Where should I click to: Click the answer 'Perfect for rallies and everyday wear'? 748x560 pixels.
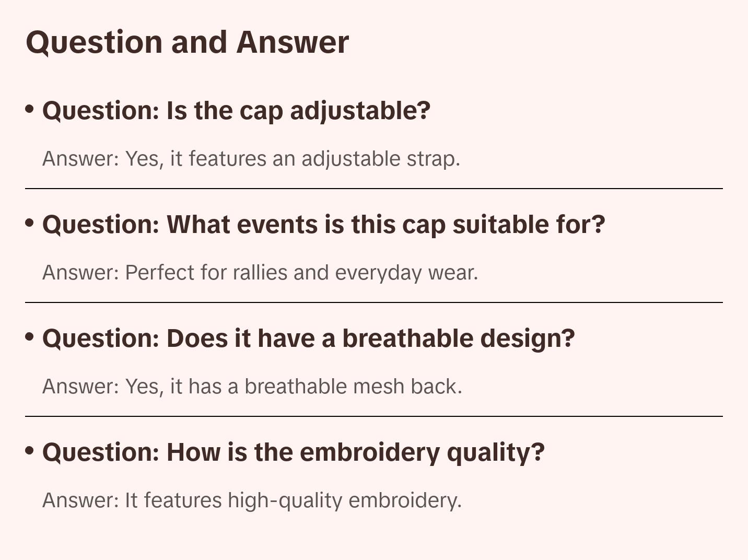point(260,273)
